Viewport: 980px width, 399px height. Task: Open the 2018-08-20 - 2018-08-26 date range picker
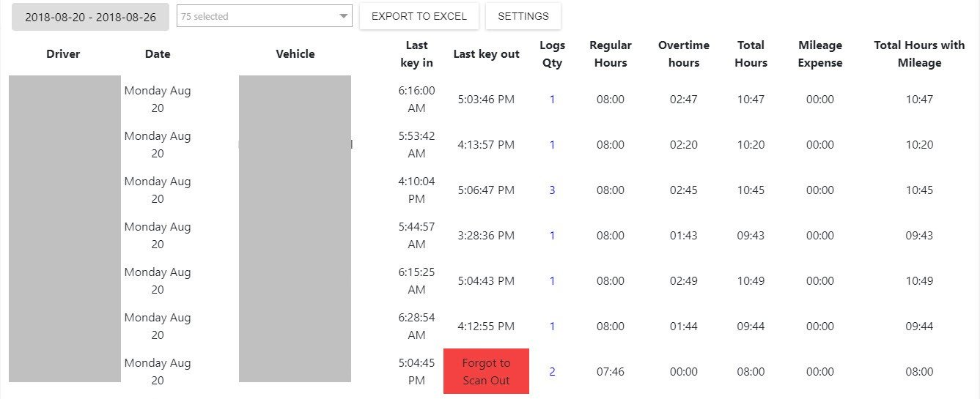(x=90, y=17)
